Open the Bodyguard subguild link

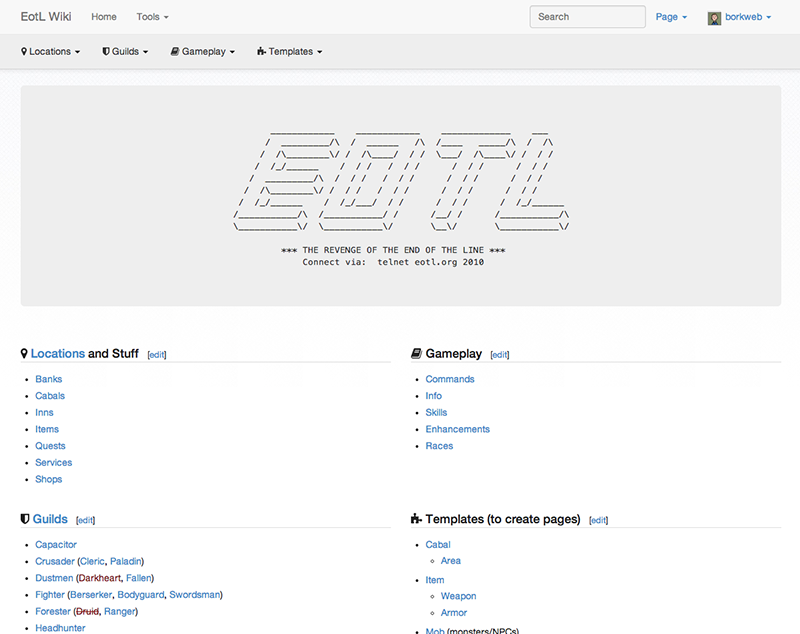141,595
